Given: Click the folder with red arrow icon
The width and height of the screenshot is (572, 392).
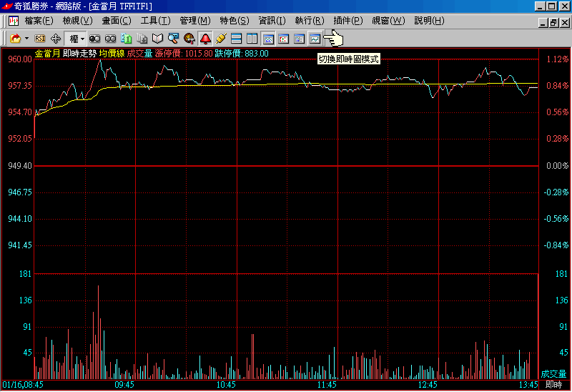Looking at the screenshot, I should (x=15, y=39).
